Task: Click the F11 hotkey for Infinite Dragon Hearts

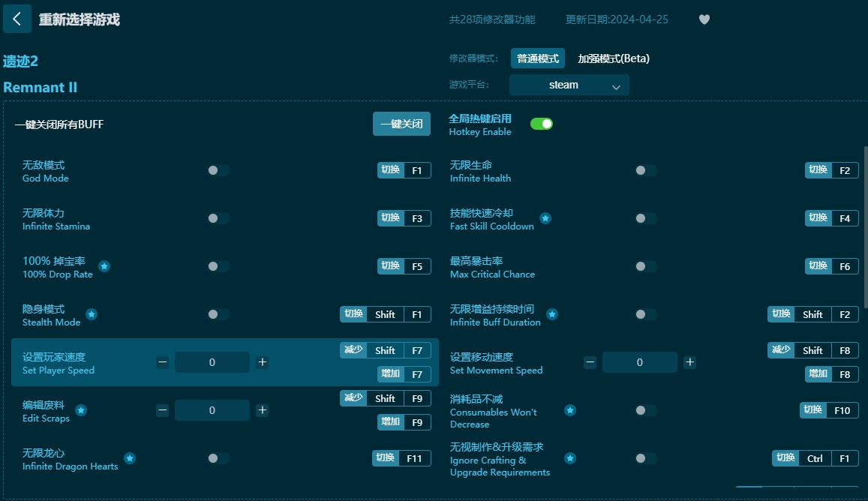Action: (414, 458)
